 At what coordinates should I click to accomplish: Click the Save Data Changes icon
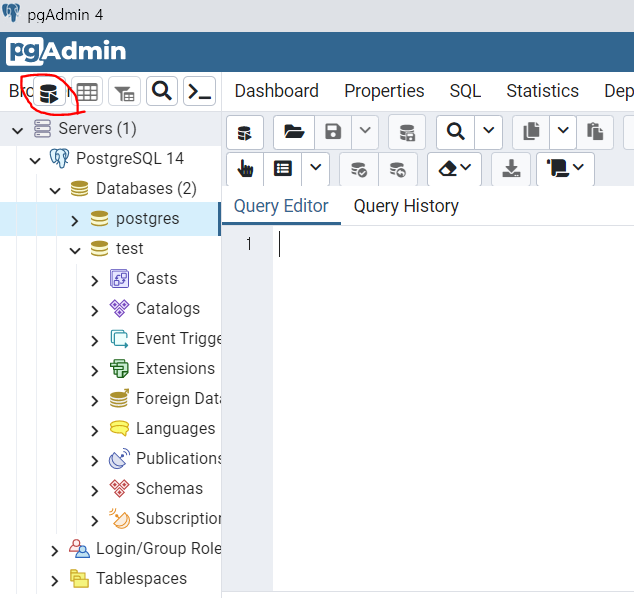pos(407,132)
